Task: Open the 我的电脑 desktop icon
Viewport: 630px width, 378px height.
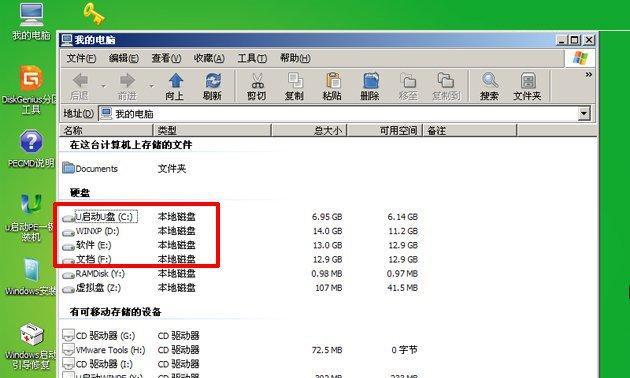Action: [31, 21]
